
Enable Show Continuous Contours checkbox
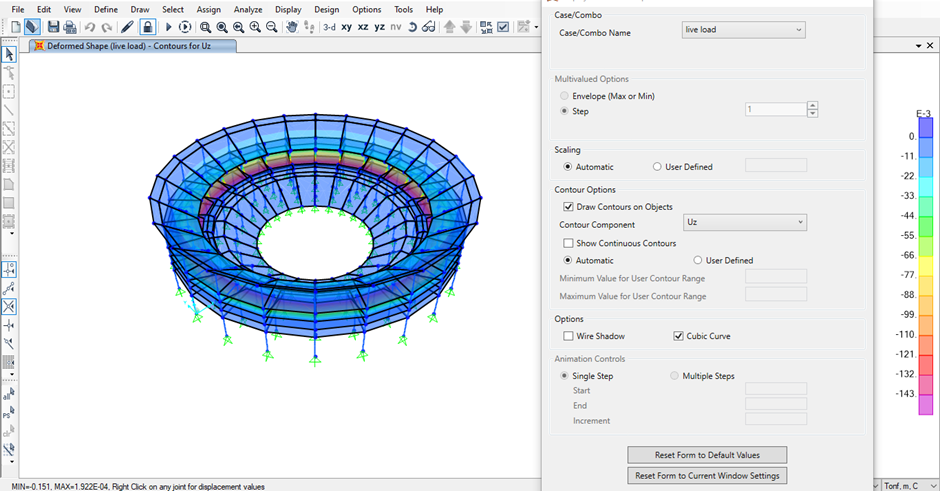[568, 243]
